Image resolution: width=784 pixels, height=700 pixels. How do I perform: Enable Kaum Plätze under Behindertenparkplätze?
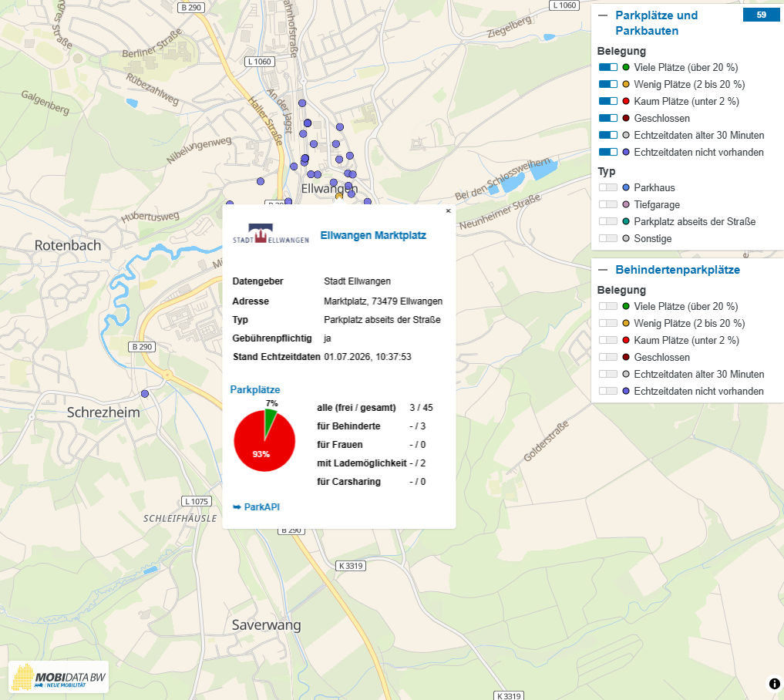coord(608,340)
